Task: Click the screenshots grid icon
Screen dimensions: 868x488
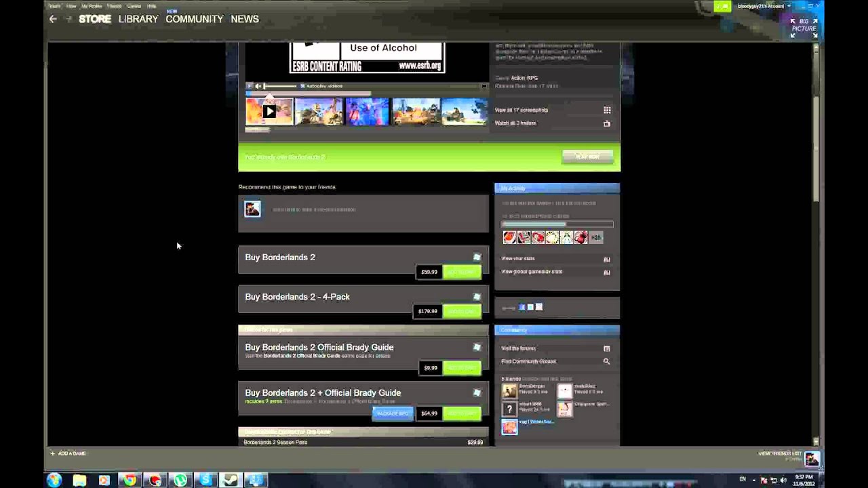Action: tap(607, 110)
